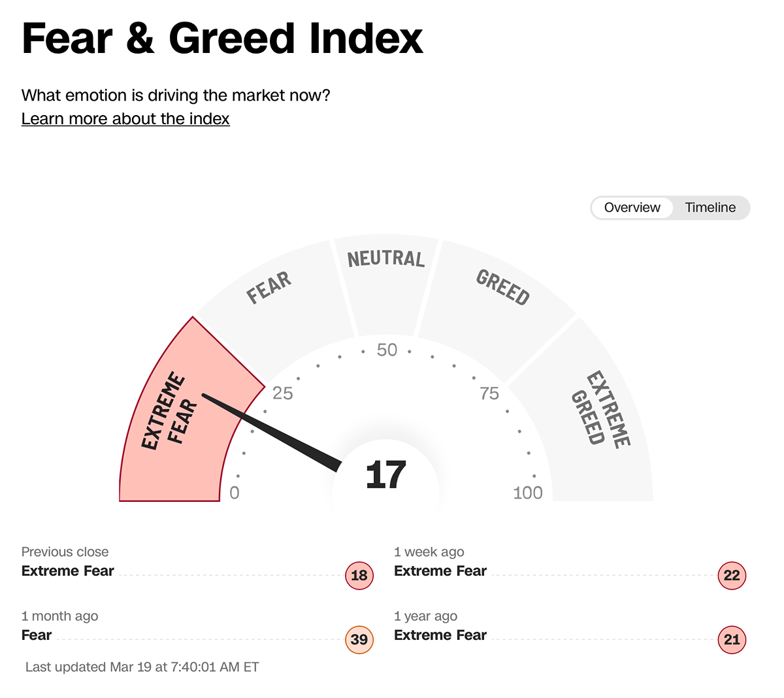Click the Fear & Greed Index heading
Viewport: 784px width, 698px height.
point(222,39)
